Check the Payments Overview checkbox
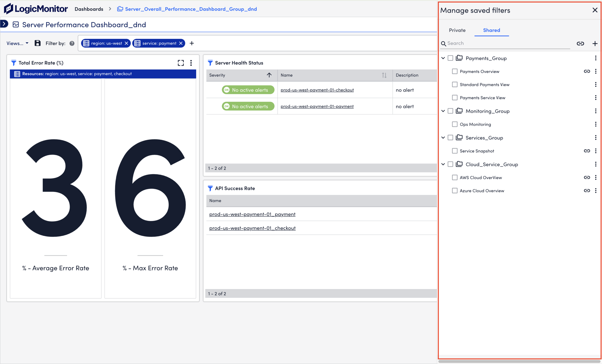The image size is (602, 364). 455,71
